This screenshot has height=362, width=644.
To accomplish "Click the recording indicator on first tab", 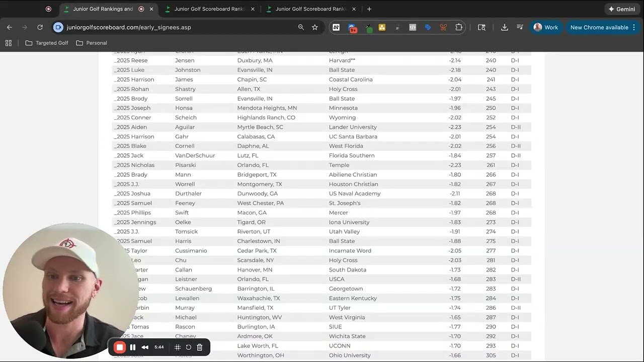I will [x=141, y=9].
